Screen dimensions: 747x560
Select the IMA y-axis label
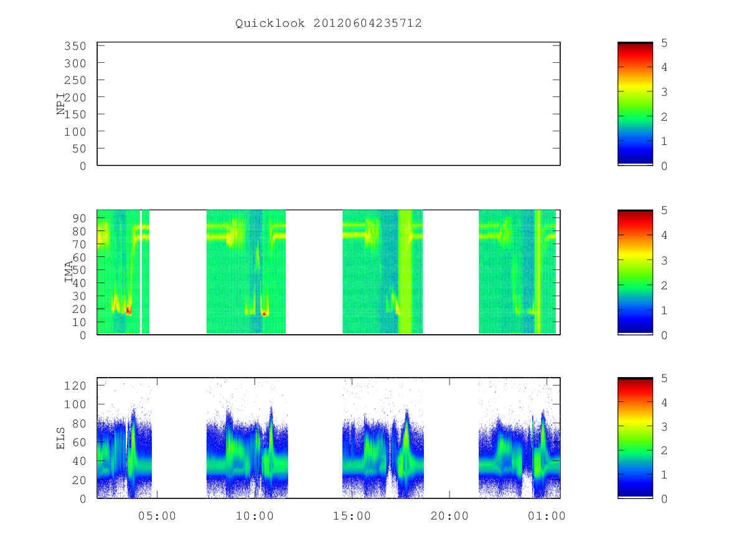68,273
